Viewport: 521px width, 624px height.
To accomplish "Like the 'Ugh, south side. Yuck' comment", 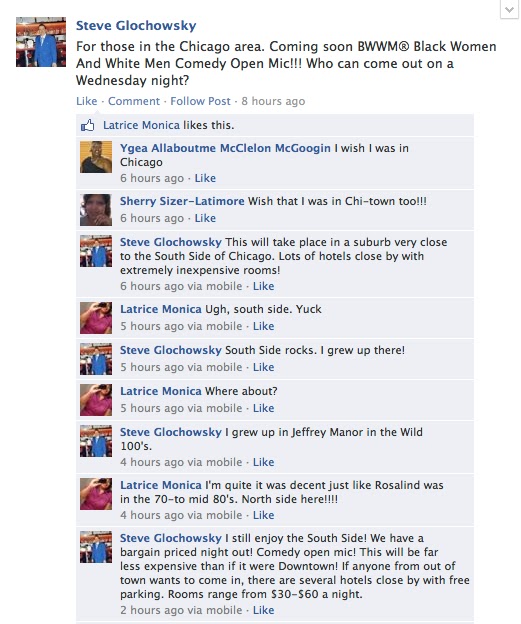I will pos(263,326).
